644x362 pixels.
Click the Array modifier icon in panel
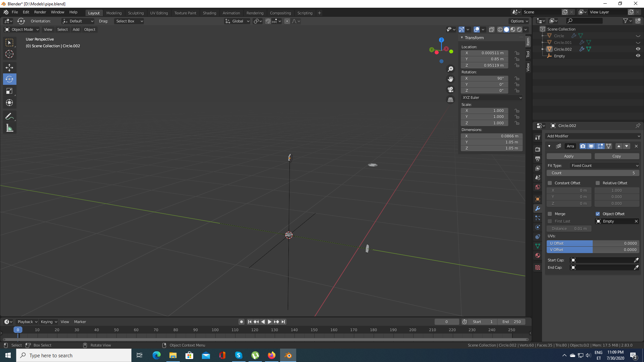tap(558, 146)
